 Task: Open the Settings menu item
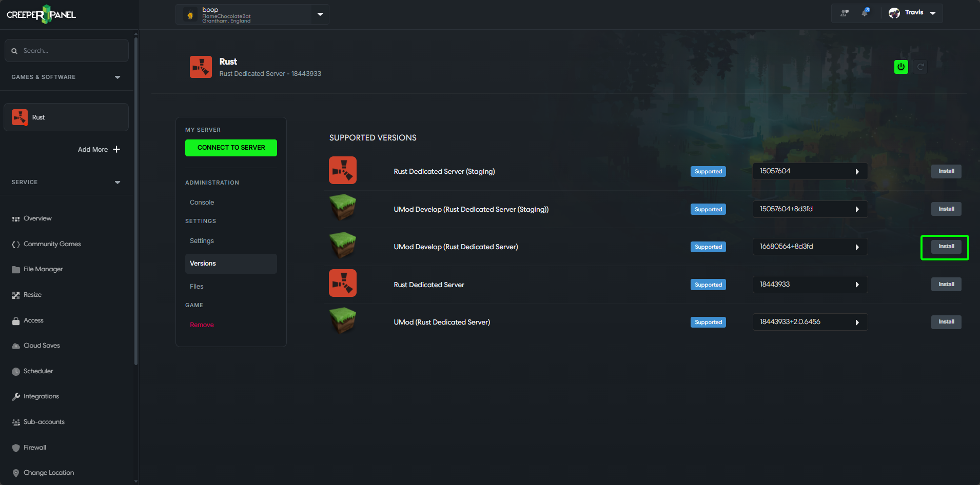[x=202, y=241]
